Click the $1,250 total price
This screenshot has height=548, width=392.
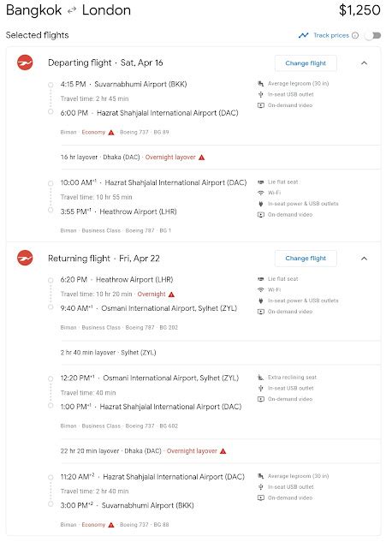[359, 10]
